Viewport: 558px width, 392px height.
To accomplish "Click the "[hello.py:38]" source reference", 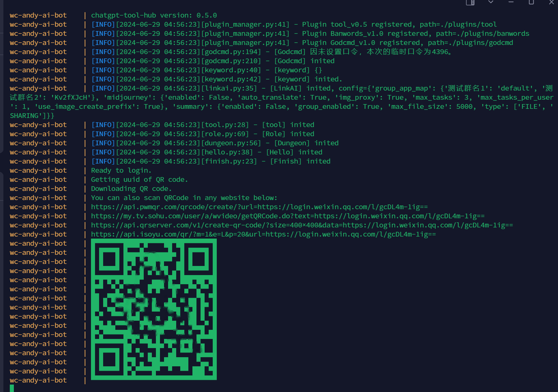I will (227, 152).
